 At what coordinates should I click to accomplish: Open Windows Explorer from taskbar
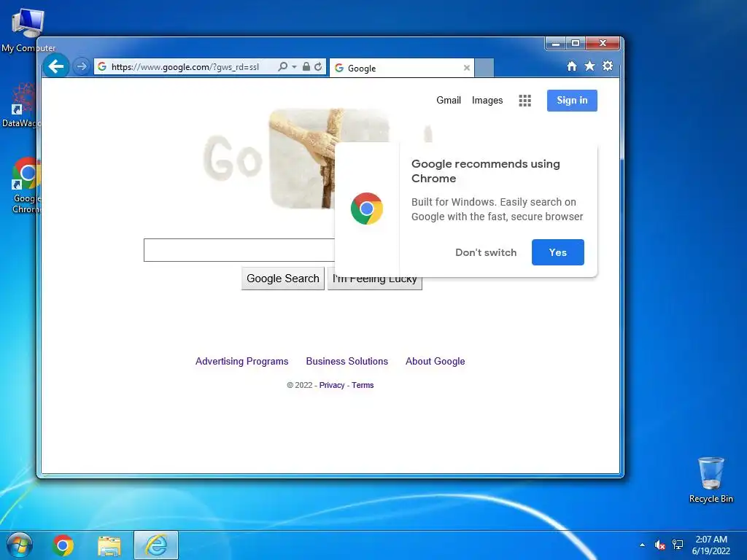click(109, 545)
